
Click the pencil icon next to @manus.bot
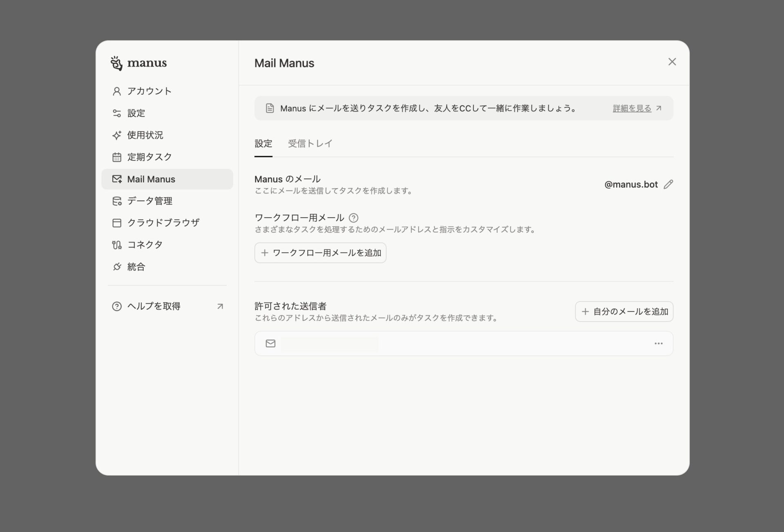[x=668, y=185]
